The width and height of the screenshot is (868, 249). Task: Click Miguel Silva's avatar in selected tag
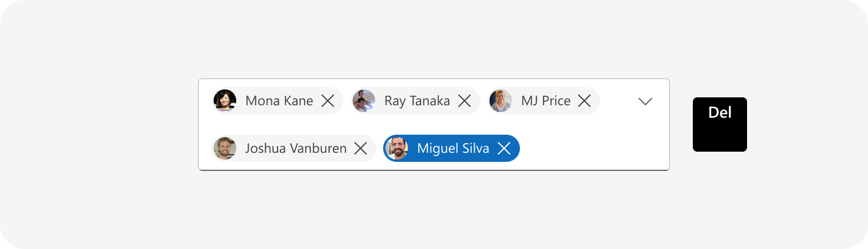coord(397,148)
